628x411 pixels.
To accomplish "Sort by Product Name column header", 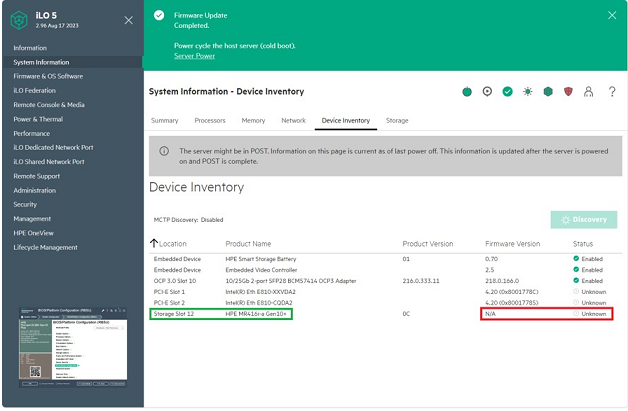I will click(x=248, y=244).
